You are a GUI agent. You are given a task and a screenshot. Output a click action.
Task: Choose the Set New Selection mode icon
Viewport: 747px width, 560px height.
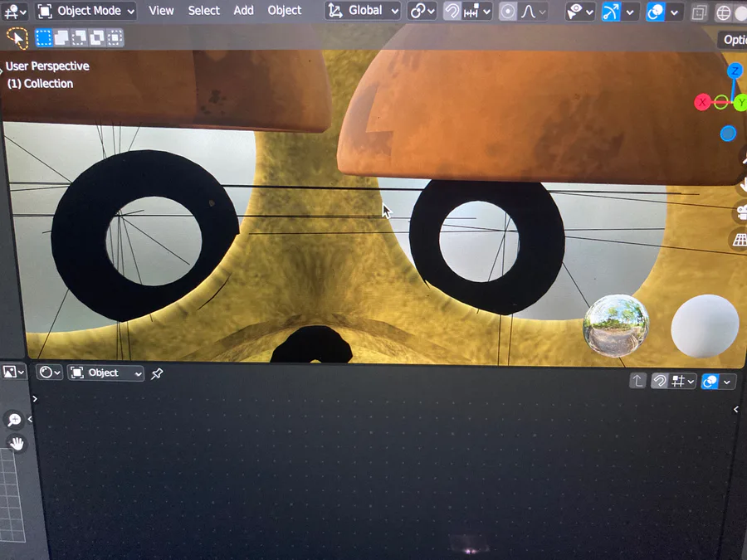44,38
